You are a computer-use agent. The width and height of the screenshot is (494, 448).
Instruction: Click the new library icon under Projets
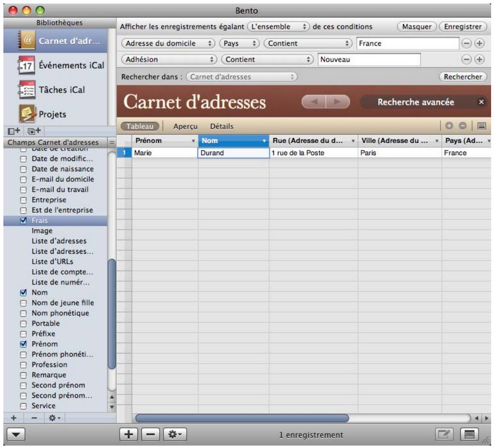click(x=14, y=131)
